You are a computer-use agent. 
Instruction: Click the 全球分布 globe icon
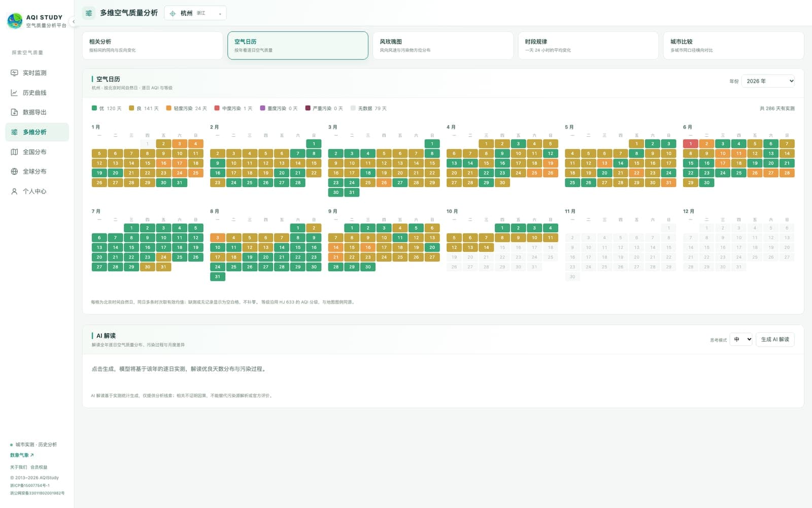click(14, 171)
